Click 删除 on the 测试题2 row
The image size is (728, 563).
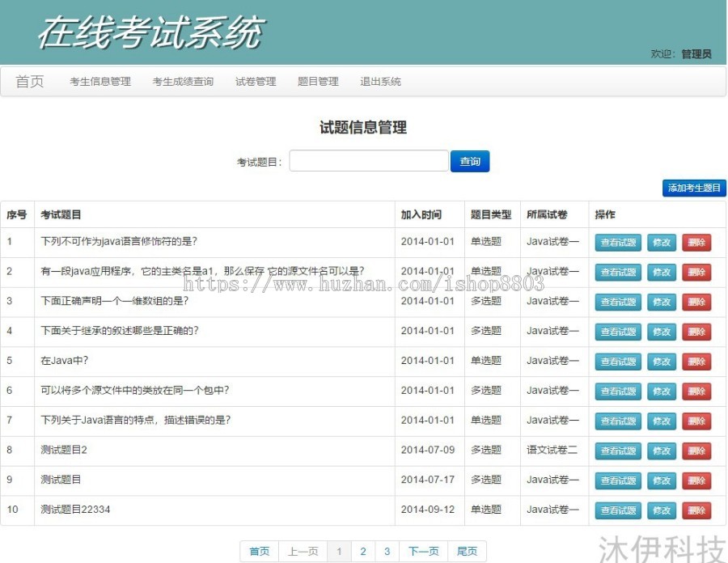[x=696, y=451]
